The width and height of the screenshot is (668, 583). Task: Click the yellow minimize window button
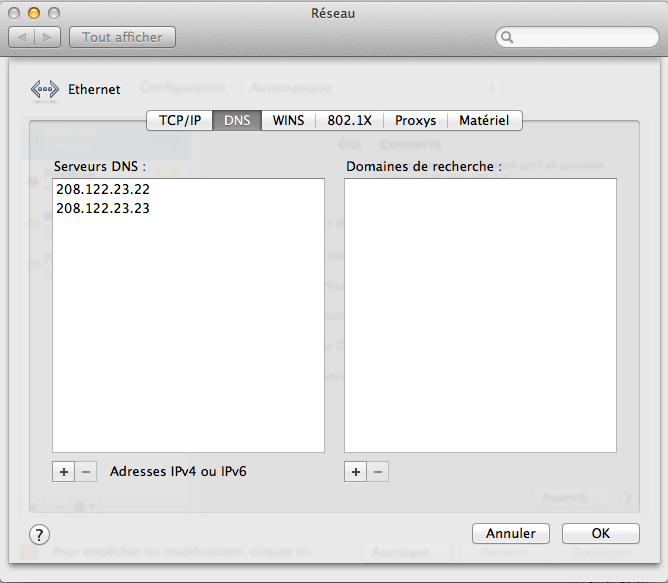pos(34,13)
